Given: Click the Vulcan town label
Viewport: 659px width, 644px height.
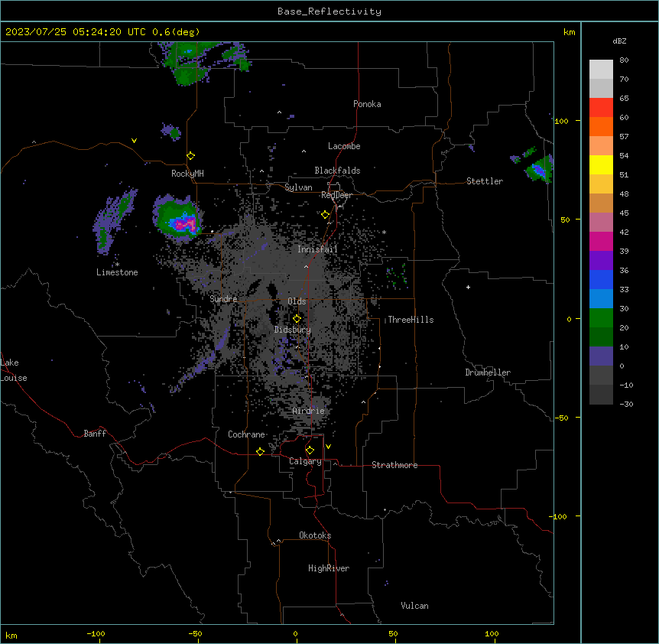Looking at the screenshot, I should click(414, 606).
